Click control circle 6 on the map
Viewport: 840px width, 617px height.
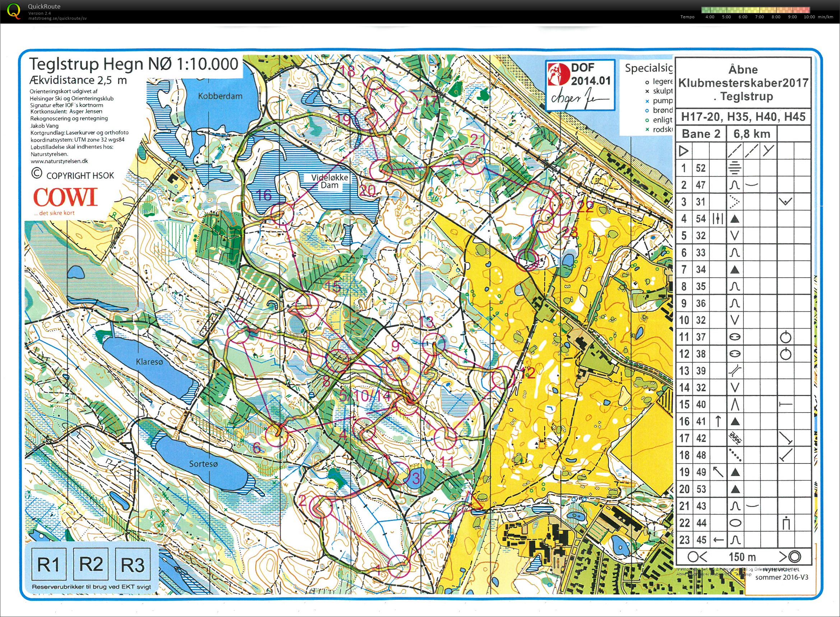coord(277,436)
